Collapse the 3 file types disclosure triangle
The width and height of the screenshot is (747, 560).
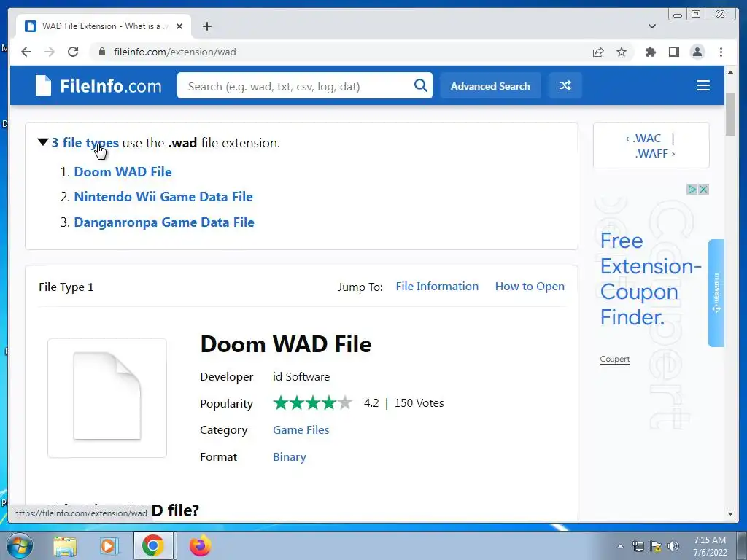coord(43,142)
